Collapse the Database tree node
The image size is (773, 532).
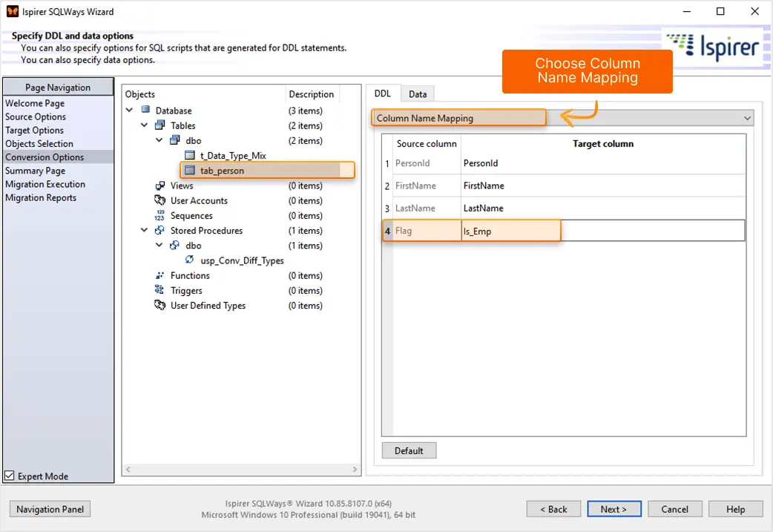[129, 110]
